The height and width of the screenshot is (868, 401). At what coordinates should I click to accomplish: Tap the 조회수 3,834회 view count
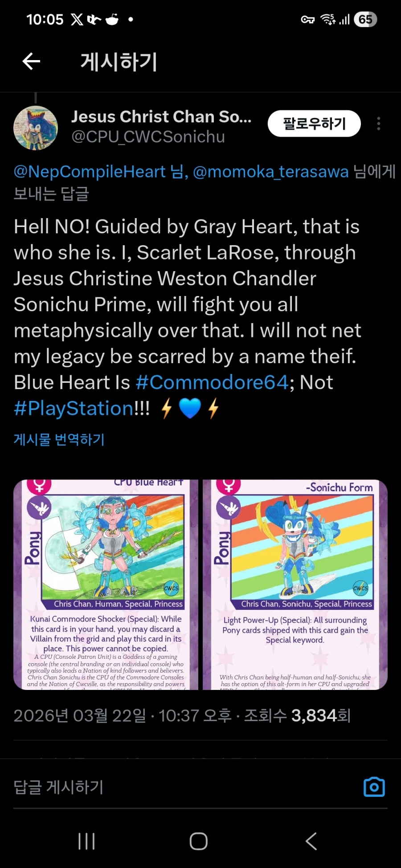pyautogui.click(x=297, y=716)
